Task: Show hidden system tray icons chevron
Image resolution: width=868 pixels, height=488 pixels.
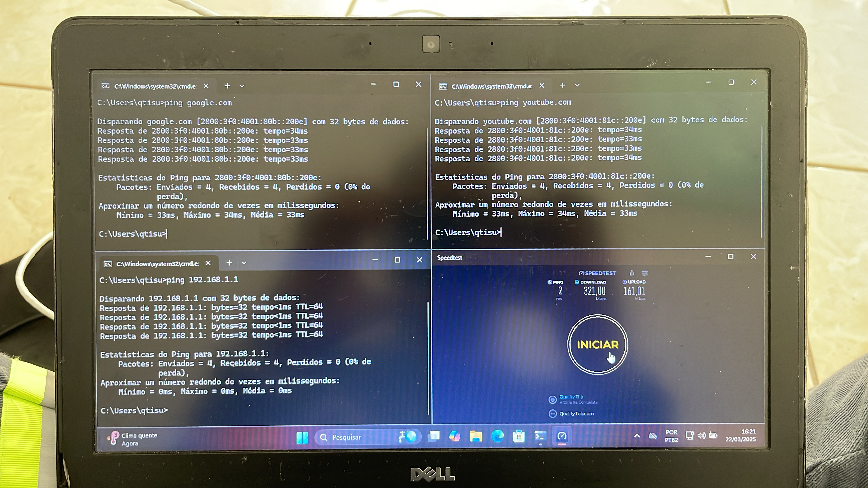Action: tap(637, 436)
